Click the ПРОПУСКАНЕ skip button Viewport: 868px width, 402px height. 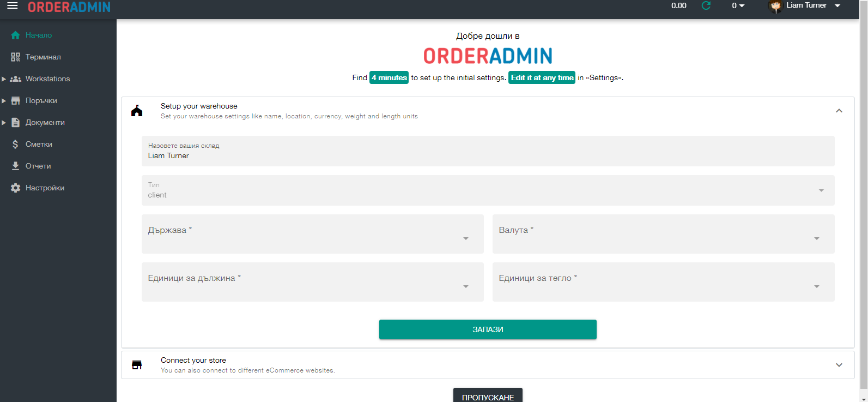click(488, 396)
